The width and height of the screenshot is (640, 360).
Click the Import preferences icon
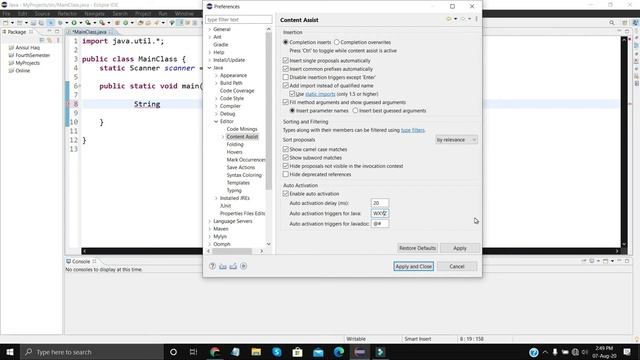coord(223,266)
